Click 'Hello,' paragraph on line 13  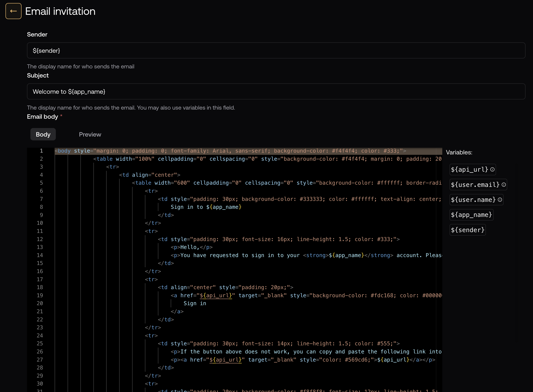pyautogui.click(x=190, y=247)
